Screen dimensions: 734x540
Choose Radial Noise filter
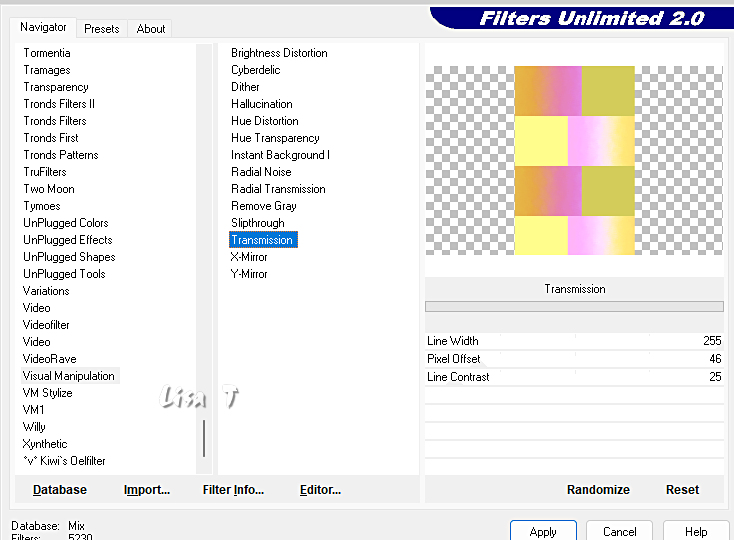(x=261, y=172)
